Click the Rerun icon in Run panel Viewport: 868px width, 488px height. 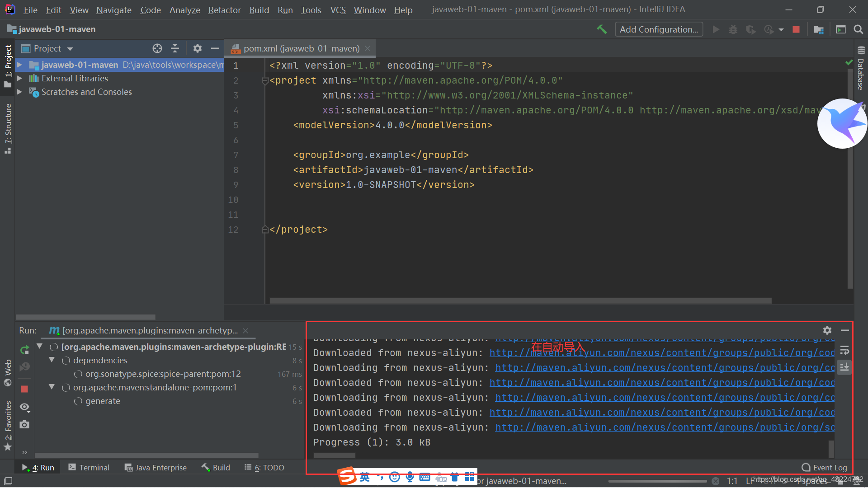click(x=24, y=349)
